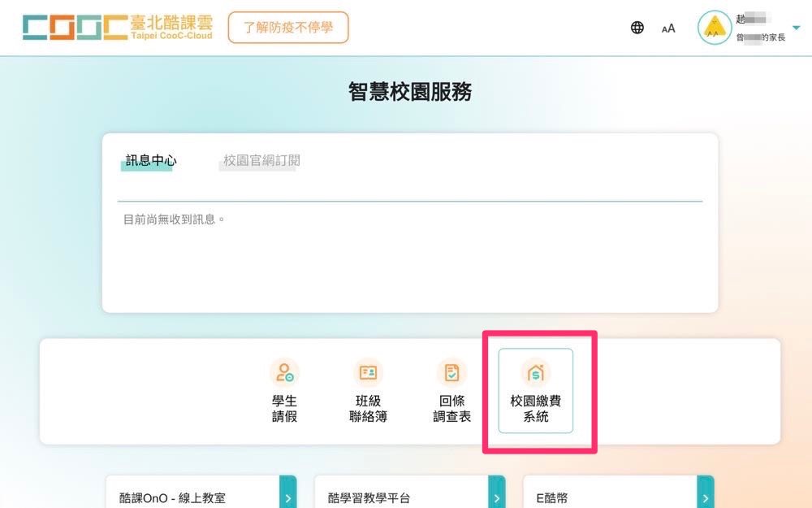812x508 pixels.
Task: Open the E酷幣 card link
Action: [552, 498]
